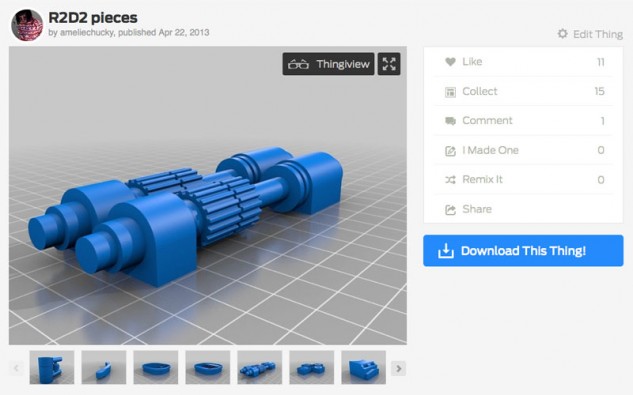This screenshot has width=633, height=395.
Task: Select the last boxy part thumbnail
Action: (x=363, y=367)
